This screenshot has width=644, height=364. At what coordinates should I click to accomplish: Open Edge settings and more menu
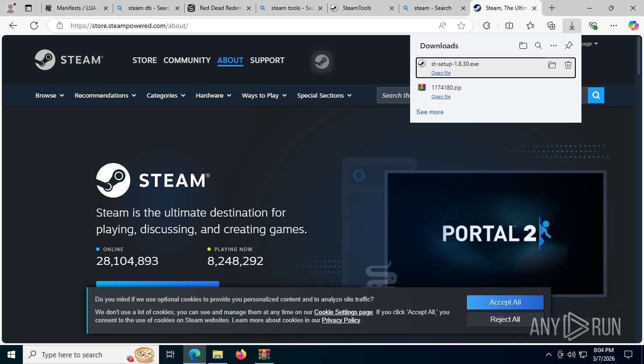pyautogui.click(x=614, y=26)
